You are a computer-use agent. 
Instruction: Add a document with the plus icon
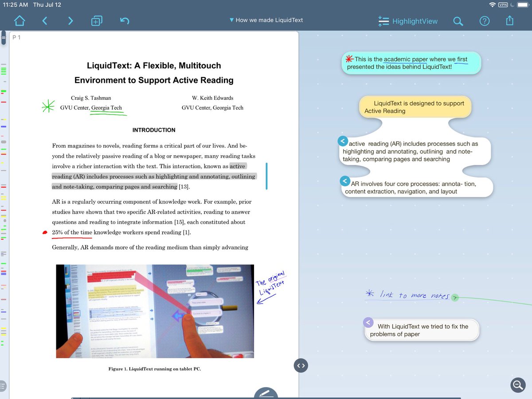tap(97, 20)
